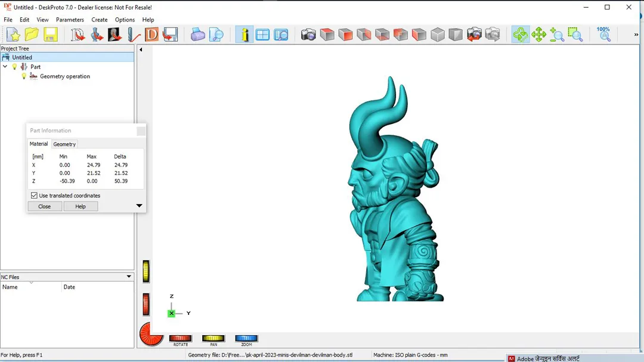The image size is (644, 362).
Task: Click the red ROTATE thumbwheel
Action: (180, 338)
